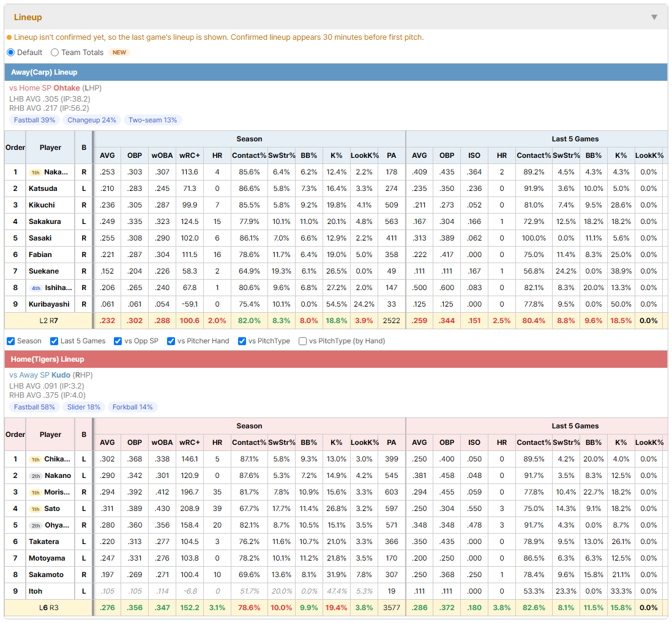This screenshot has height=623, width=672.
Task: Sort Carp lineup by wRC+ column
Action: [x=190, y=155]
